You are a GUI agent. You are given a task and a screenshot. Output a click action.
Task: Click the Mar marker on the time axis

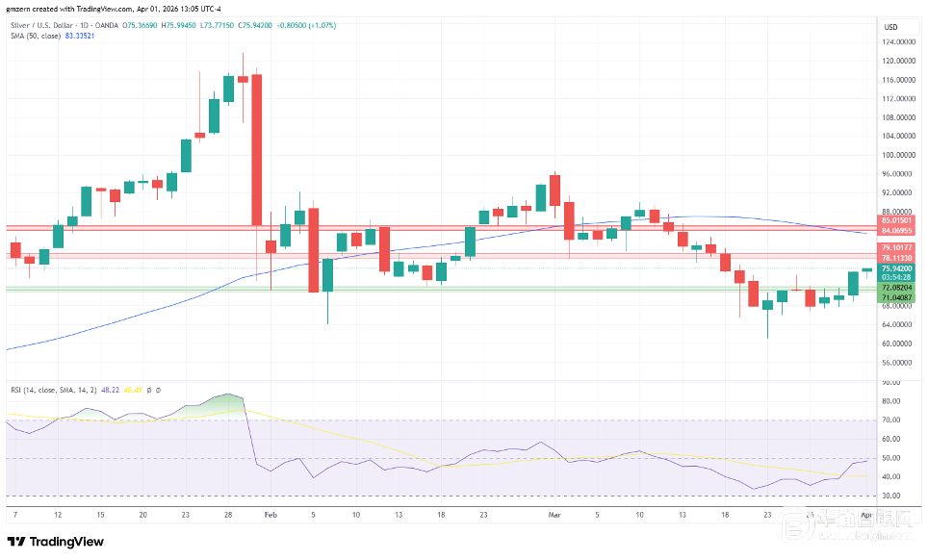(554, 516)
